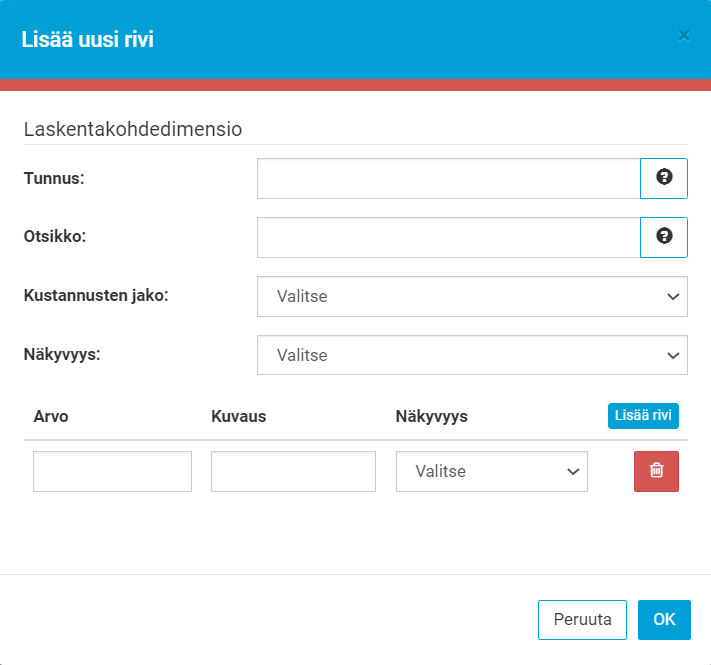Click the Kuvaus column header
Screen dimensions: 711x665
(239, 416)
